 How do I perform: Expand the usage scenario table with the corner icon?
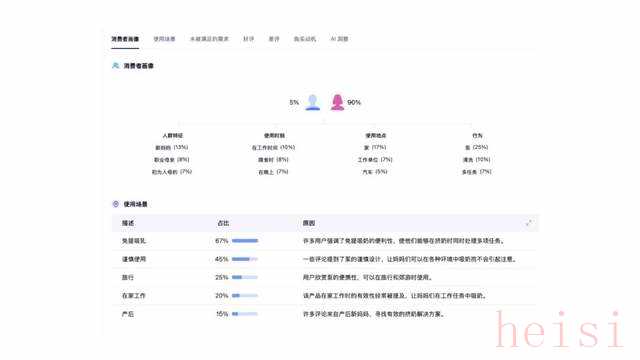click(x=529, y=223)
